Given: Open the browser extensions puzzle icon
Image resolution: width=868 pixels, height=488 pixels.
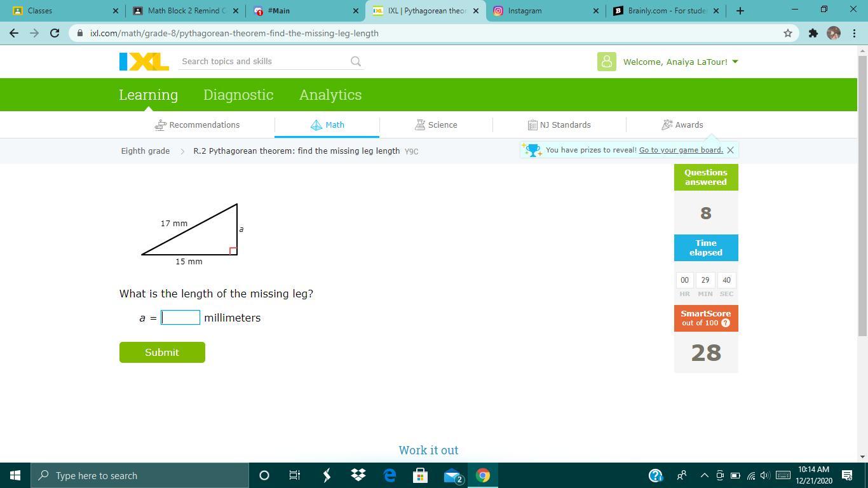Looking at the screenshot, I should 813,33.
